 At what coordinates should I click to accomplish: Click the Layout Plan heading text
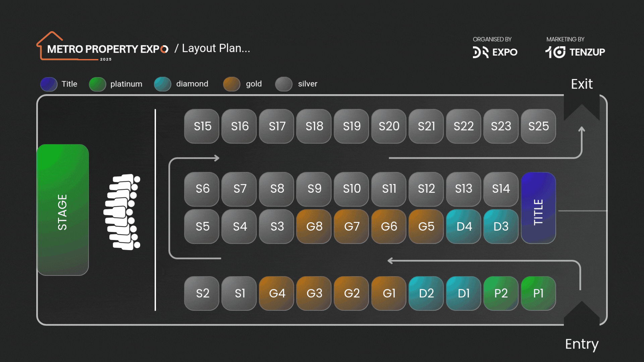tap(216, 48)
